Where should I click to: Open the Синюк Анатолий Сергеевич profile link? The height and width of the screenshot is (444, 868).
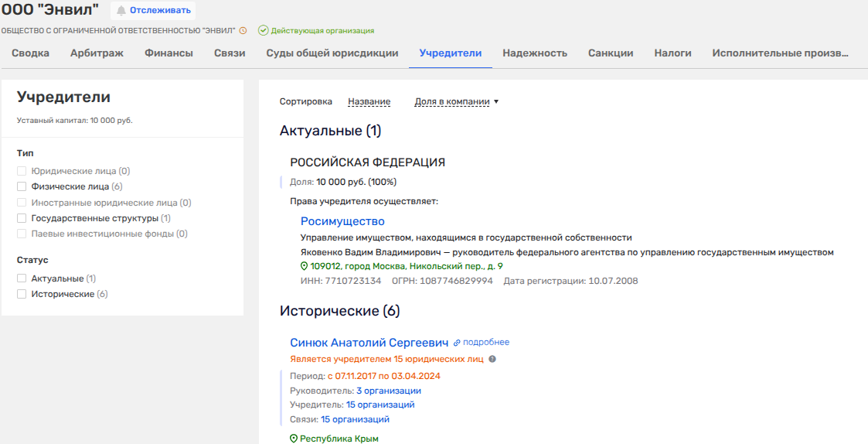click(369, 343)
